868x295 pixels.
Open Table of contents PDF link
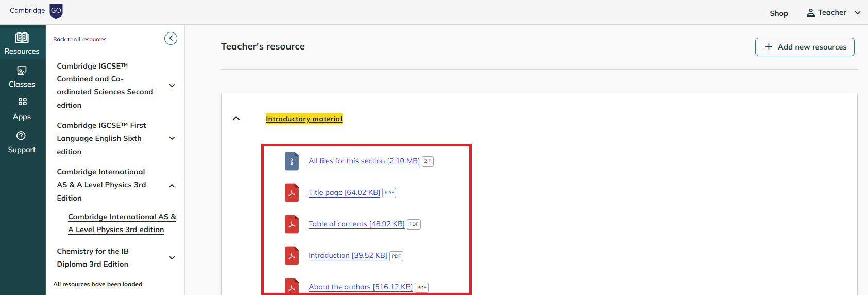coord(356,224)
